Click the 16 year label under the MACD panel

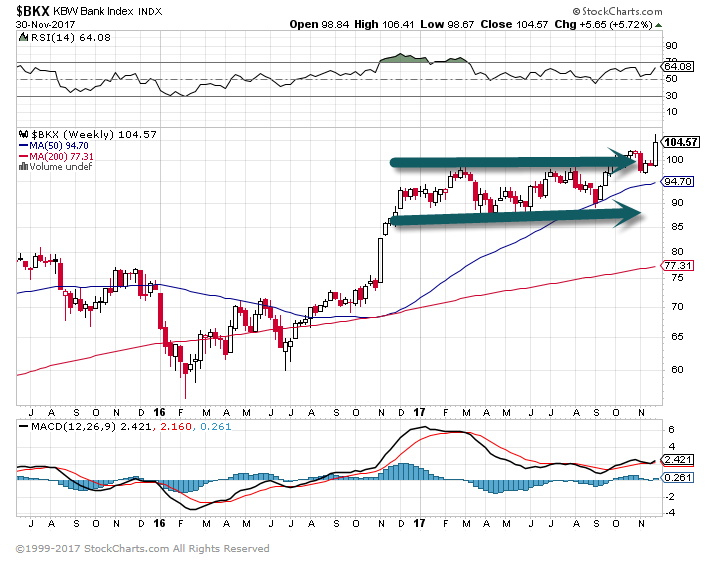(x=159, y=523)
